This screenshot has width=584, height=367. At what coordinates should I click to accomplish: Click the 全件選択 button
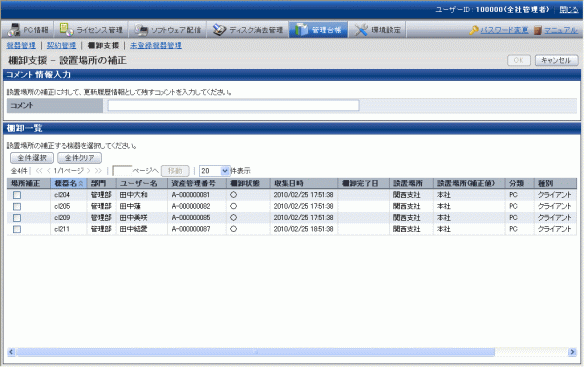pyautogui.click(x=32, y=158)
